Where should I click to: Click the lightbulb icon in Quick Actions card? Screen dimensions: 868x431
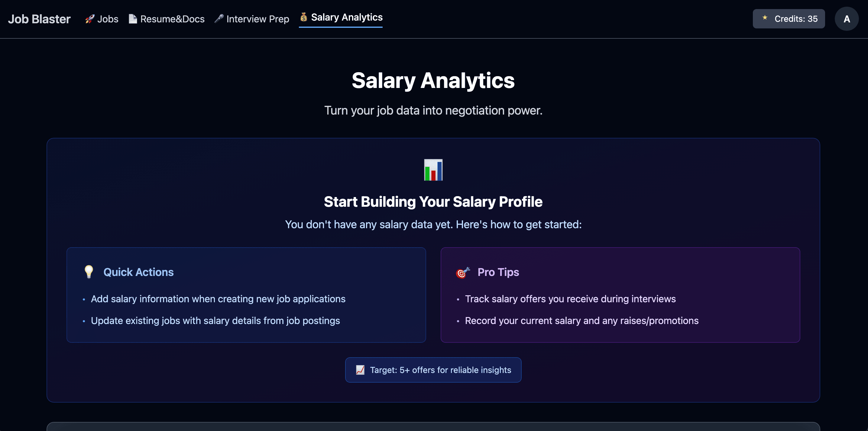[x=89, y=272]
